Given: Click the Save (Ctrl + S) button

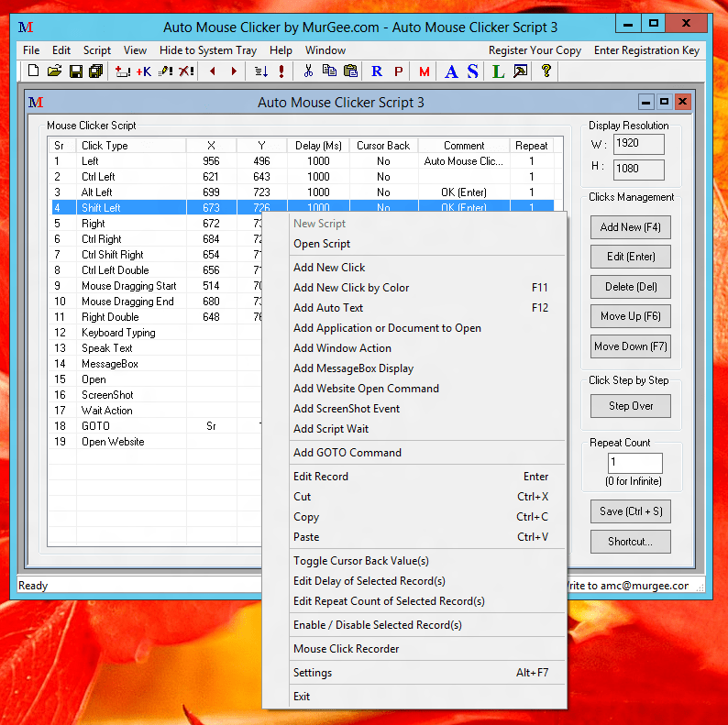Looking at the screenshot, I should 631,511.
